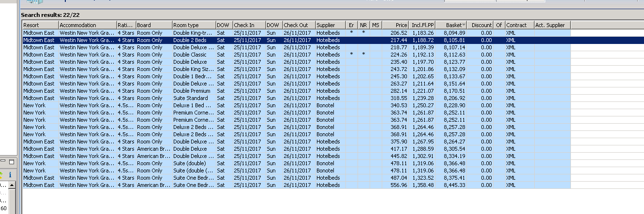Sort by the Check In column header
The height and width of the screenshot is (214, 644).
(249, 25)
